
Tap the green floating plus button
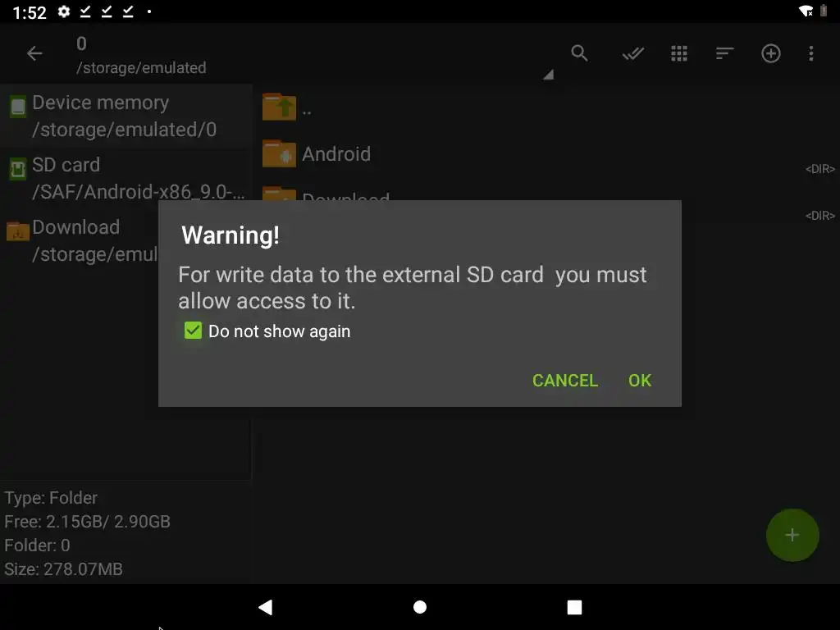792,535
